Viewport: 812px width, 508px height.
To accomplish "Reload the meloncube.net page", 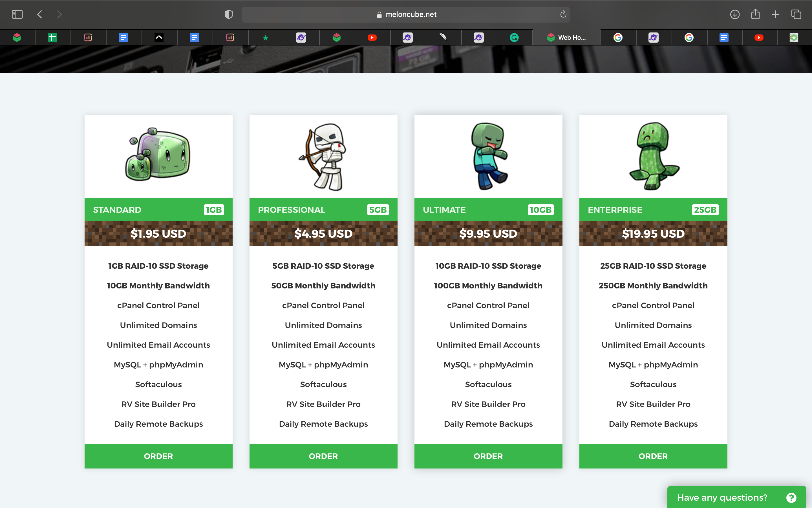I will pyautogui.click(x=563, y=14).
